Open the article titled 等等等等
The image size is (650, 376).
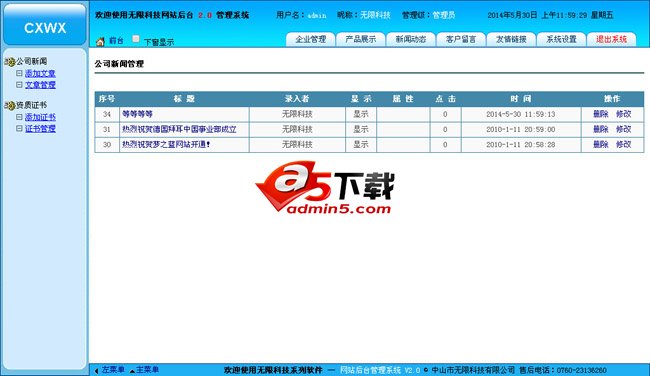137,114
